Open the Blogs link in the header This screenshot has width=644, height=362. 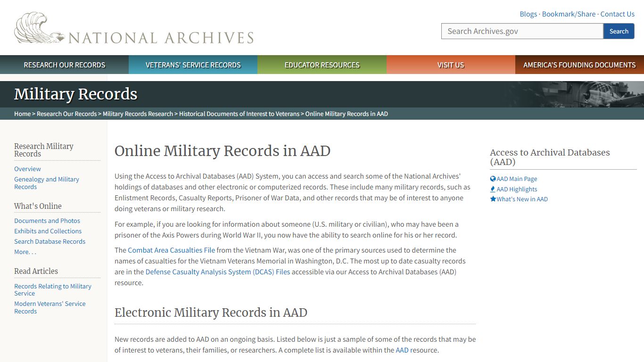coord(528,14)
